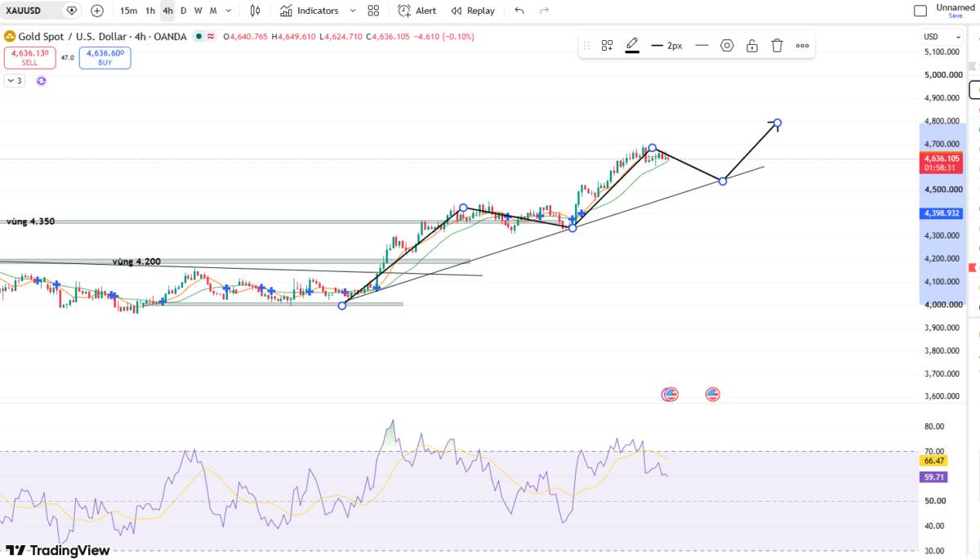Image resolution: width=980 pixels, height=559 pixels.
Task: Collapse the indicator legend showing 3
Action: coord(15,81)
